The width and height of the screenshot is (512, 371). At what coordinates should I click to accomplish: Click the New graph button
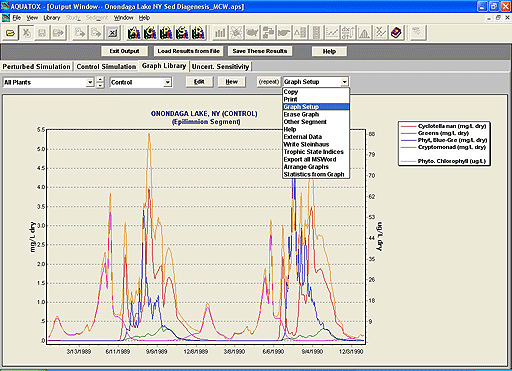(232, 82)
